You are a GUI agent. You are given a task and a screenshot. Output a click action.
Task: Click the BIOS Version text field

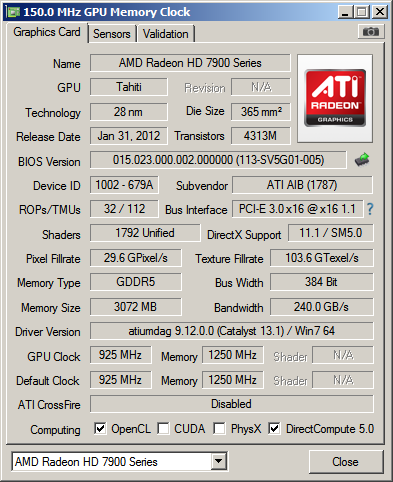point(218,160)
